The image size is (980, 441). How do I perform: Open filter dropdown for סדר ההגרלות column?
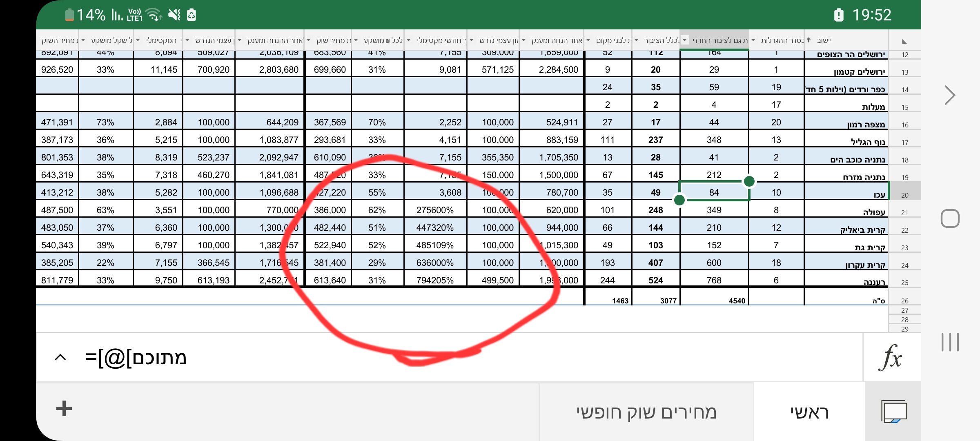tap(753, 40)
